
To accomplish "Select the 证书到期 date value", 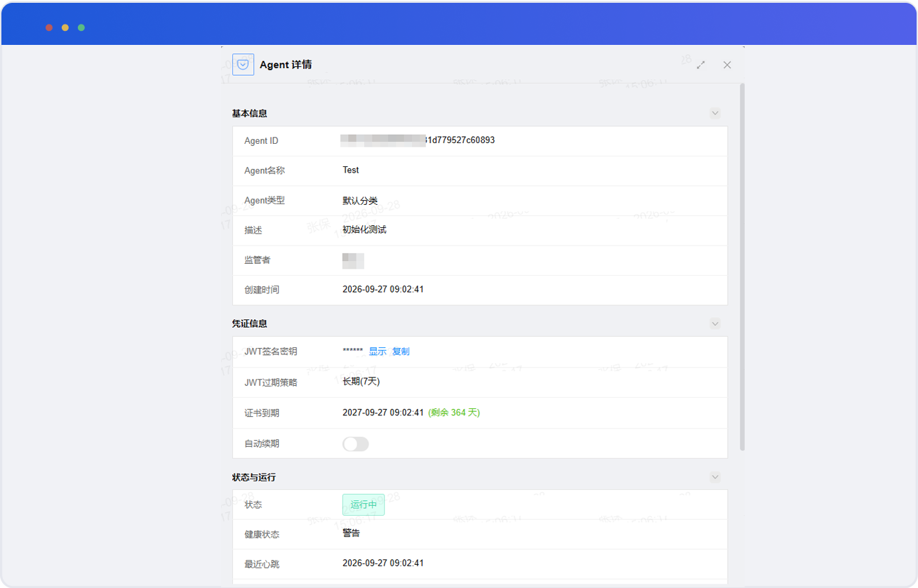I will (383, 413).
